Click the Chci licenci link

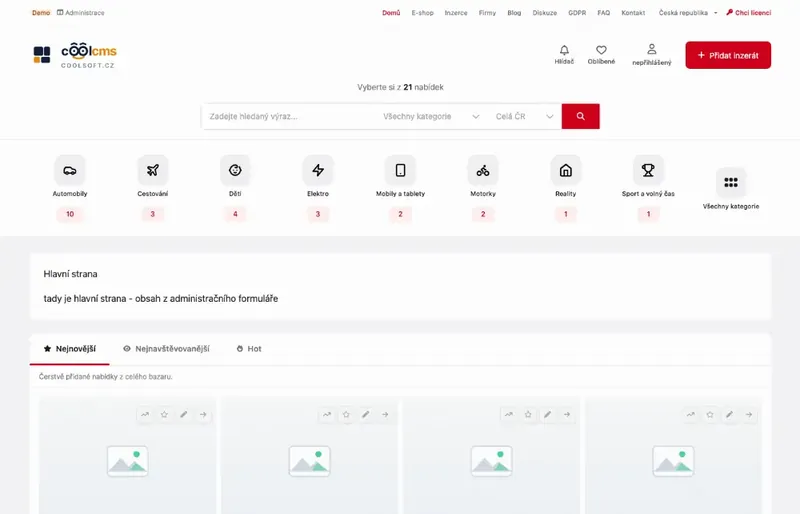(x=749, y=13)
